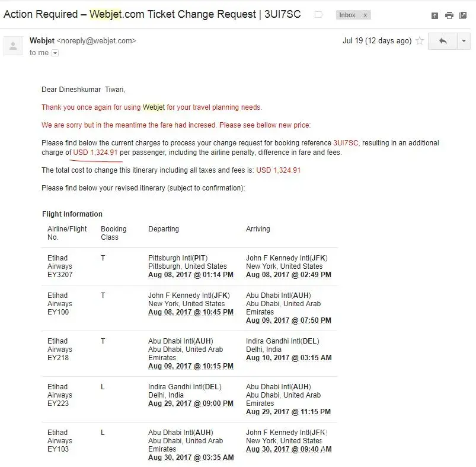This screenshot has width=476, height=467.
Task: Click the 'Booking Class' column header
Action: pos(114,233)
